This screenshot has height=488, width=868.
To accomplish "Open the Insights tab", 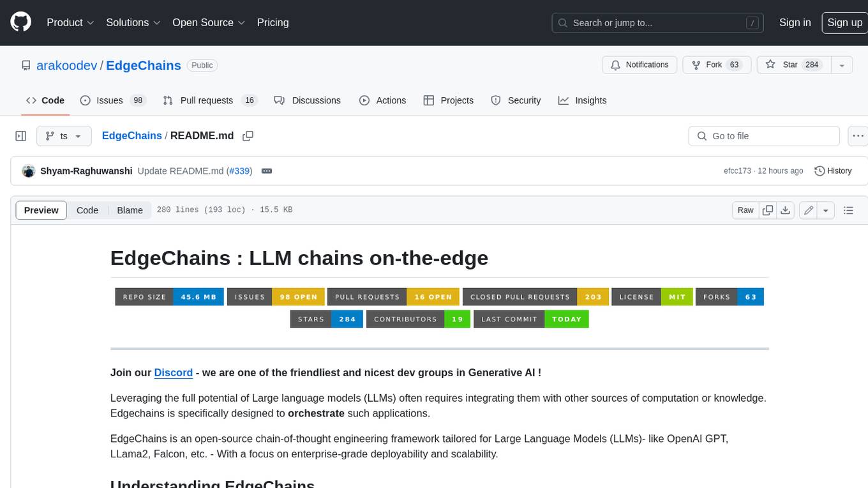I will click(x=582, y=100).
